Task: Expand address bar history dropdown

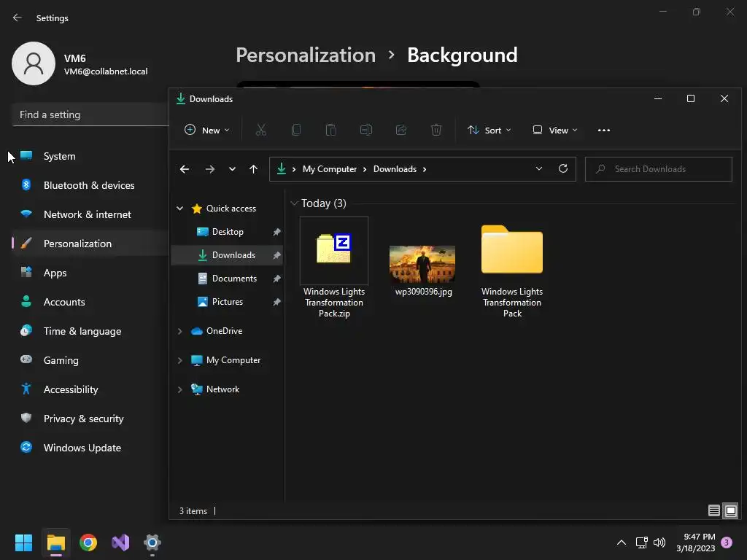Action: 539,168
